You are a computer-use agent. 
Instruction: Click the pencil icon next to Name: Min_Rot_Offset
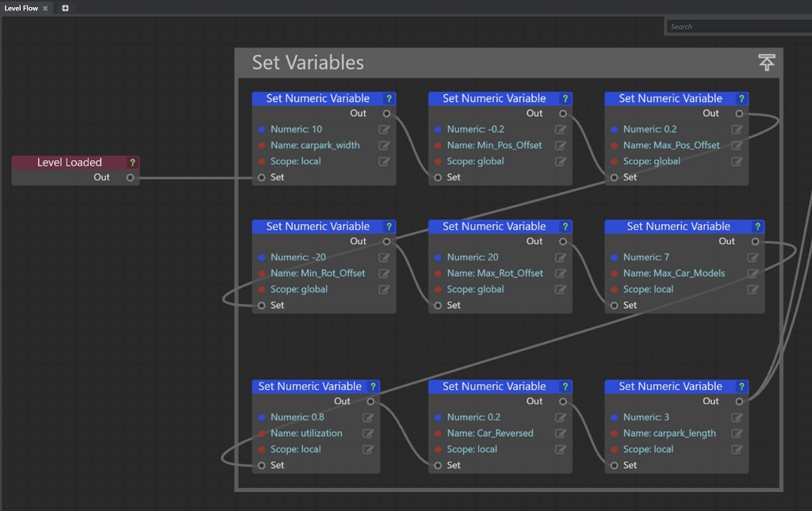[x=384, y=273]
